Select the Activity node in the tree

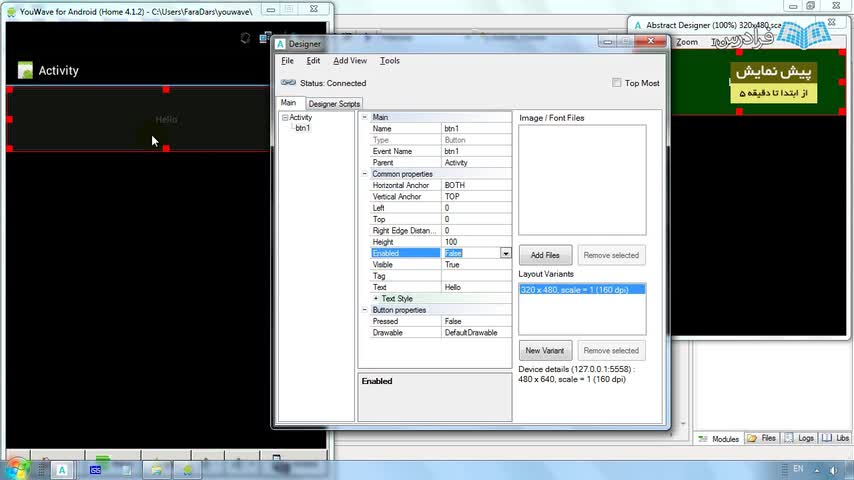[x=301, y=117]
